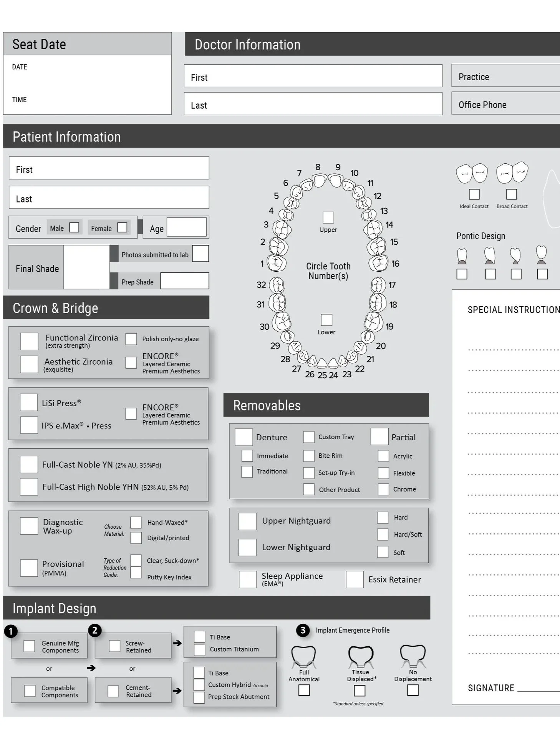Screen dimensions: 560x747
Task: Circle tooth number 25 on the chart
Action: [x=322, y=363]
